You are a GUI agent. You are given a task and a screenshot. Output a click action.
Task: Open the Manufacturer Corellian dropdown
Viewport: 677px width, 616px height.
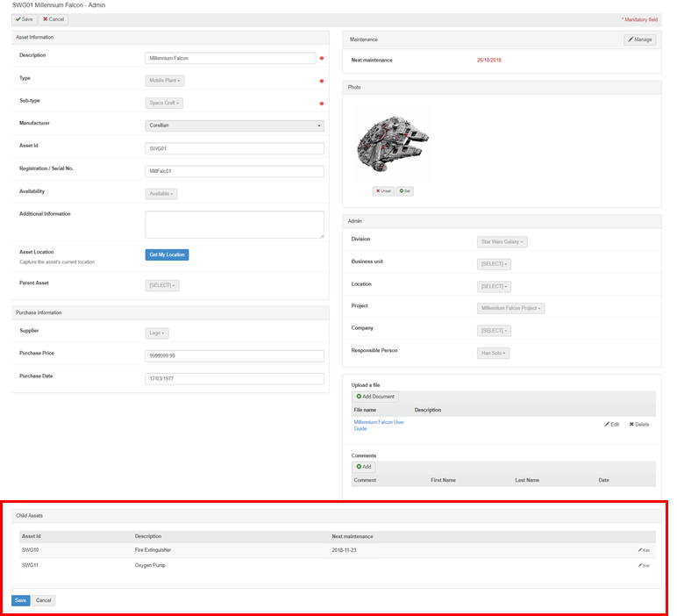234,125
